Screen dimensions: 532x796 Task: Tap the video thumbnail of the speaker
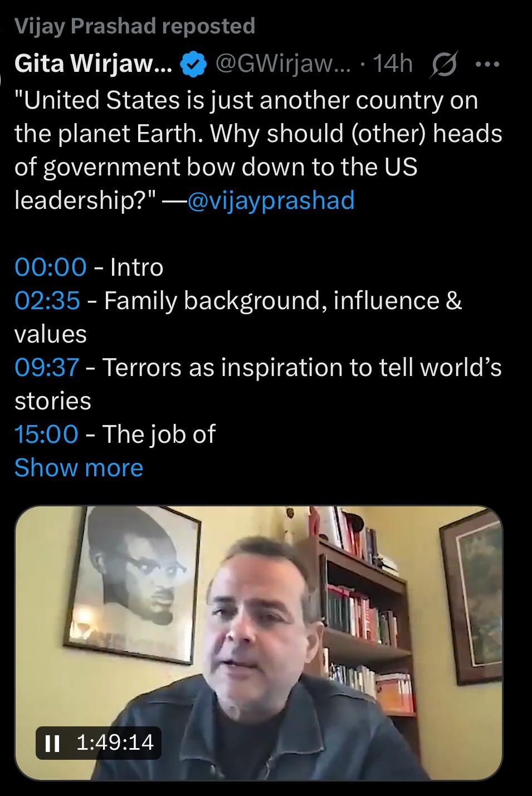259,643
